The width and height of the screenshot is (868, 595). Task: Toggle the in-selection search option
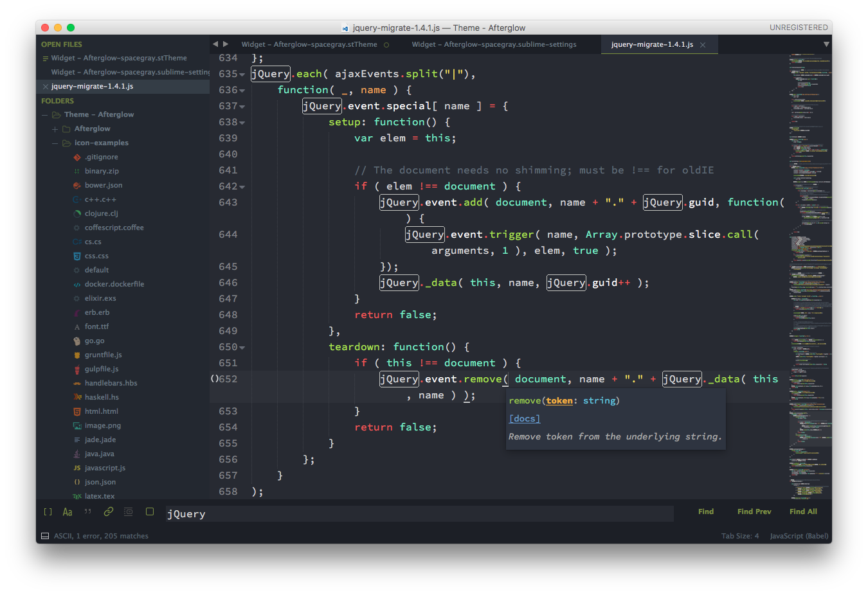pyautogui.click(x=129, y=512)
